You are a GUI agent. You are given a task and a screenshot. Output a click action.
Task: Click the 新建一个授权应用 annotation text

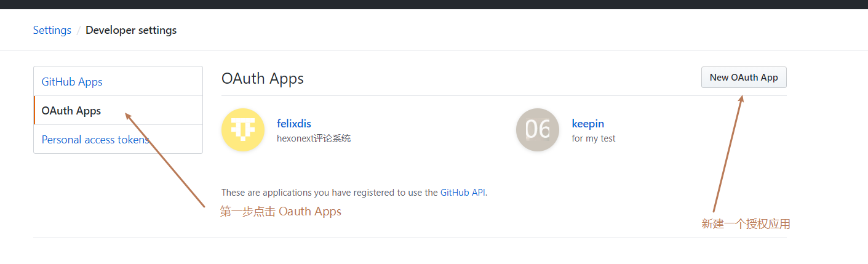click(746, 224)
